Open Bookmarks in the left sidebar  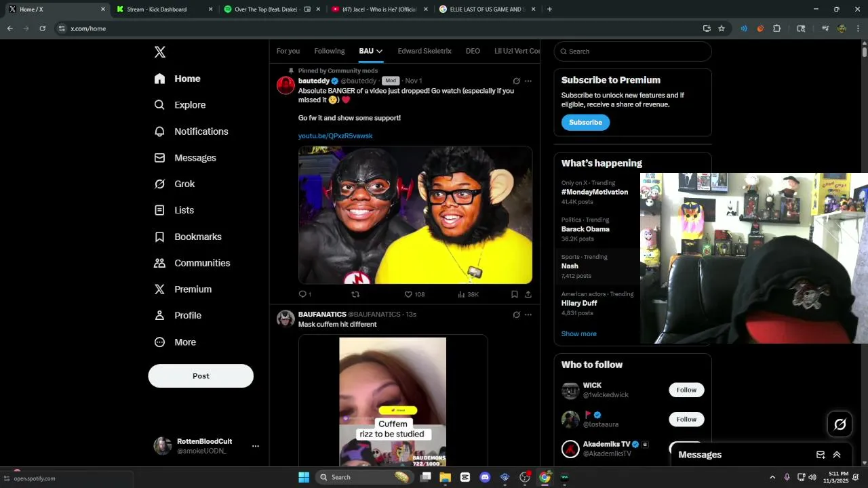[188, 237]
